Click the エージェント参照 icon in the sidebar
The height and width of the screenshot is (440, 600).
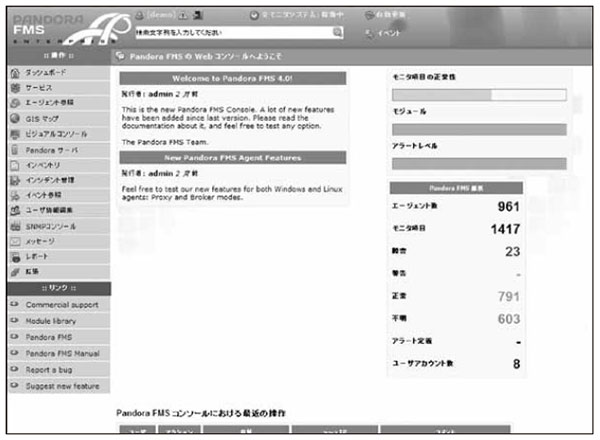click(15, 103)
